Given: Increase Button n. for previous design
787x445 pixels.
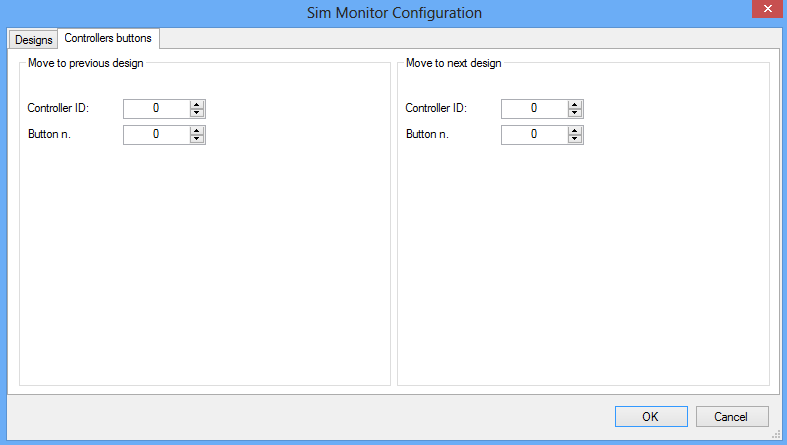Looking at the screenshot, I should [197, 129].
